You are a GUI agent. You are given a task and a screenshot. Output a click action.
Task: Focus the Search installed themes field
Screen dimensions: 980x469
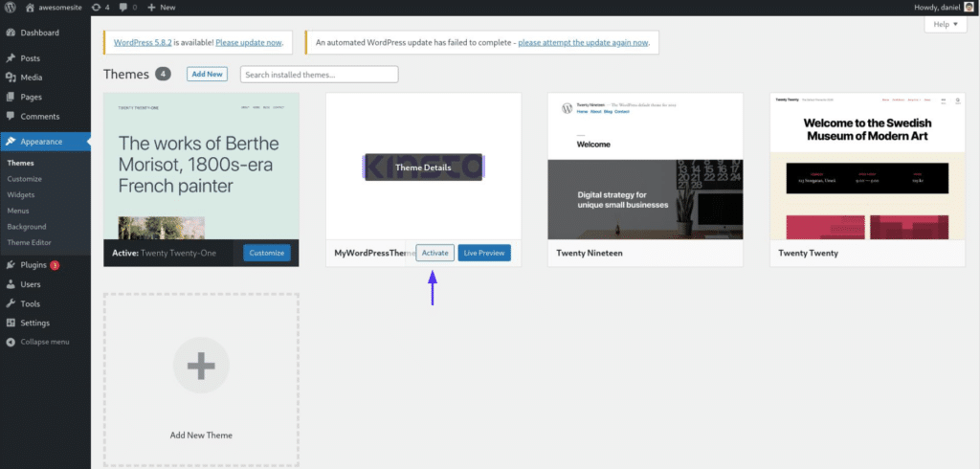pyautogui.click(x=320, y=75)
